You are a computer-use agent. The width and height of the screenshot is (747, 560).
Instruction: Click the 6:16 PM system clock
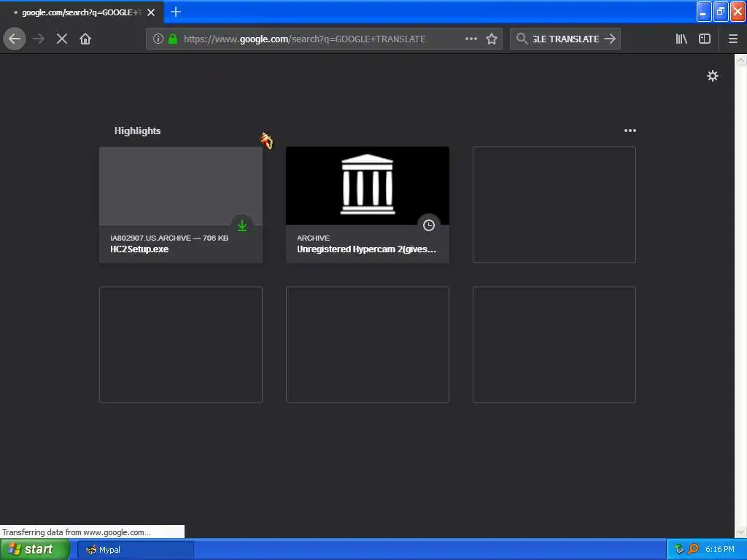[x=720, y=550]
